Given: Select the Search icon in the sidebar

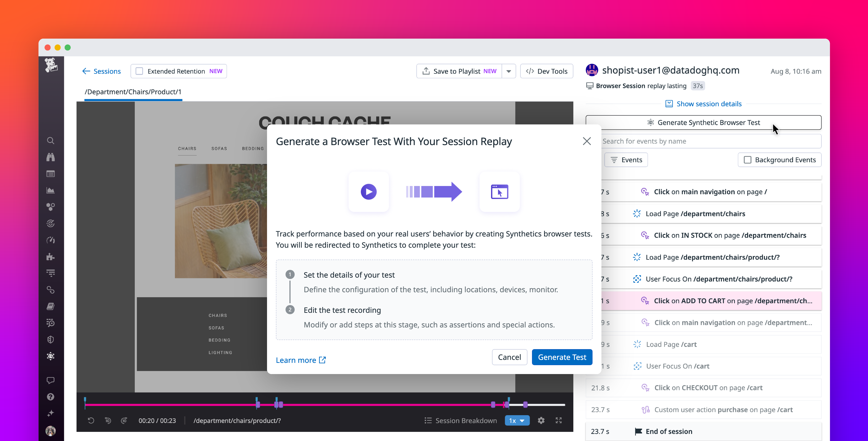Looking at the screenshot, I should (x=50, y=141).
